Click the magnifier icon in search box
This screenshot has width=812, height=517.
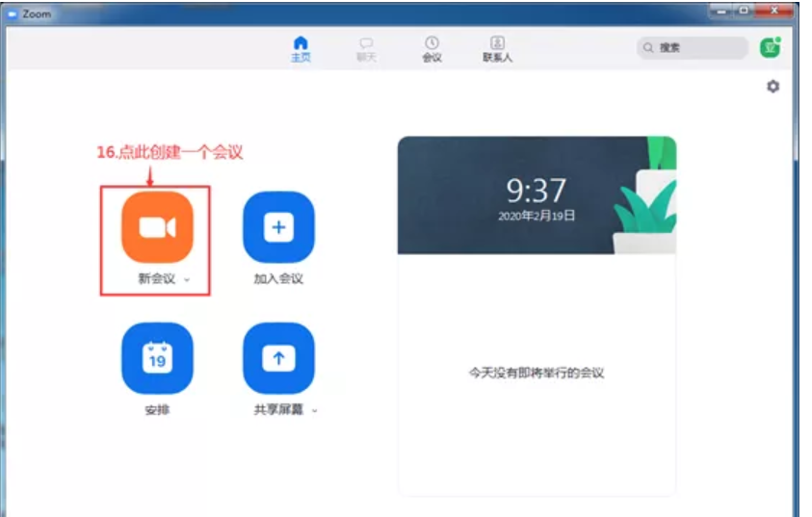tap(648, 47)
